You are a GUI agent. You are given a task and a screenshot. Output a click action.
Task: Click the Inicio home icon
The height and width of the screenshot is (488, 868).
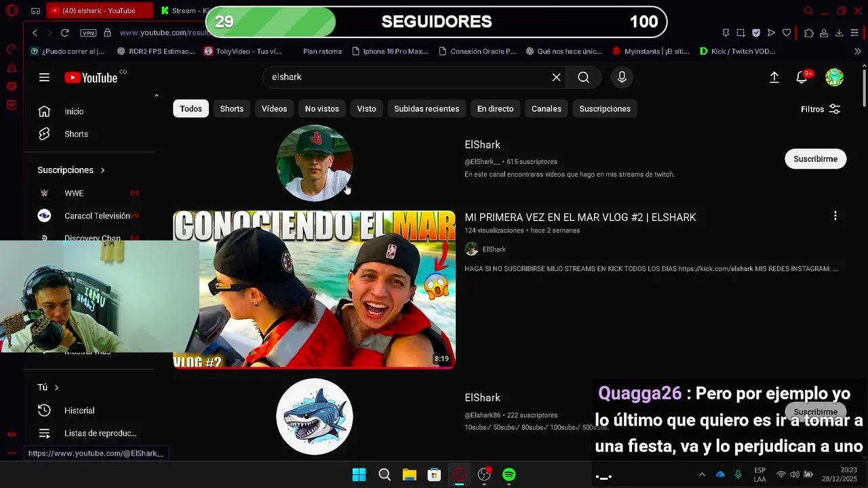pyautogui.click(x=44, y=111)
